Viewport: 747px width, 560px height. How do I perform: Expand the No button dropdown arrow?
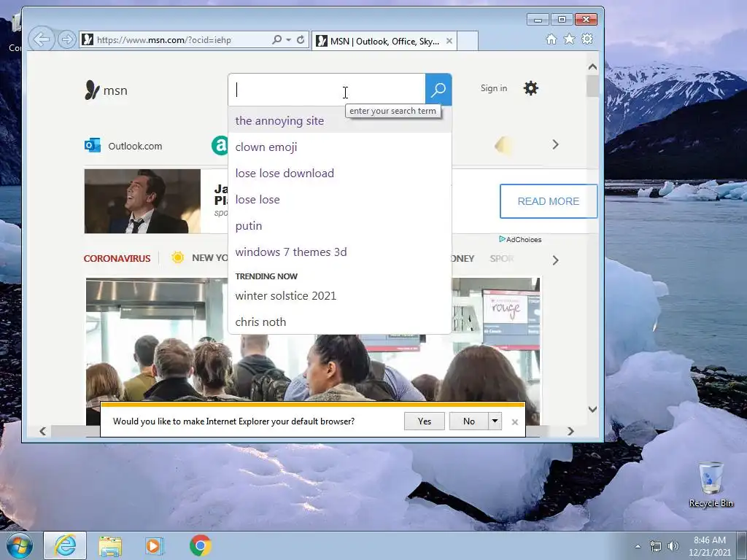495,421
